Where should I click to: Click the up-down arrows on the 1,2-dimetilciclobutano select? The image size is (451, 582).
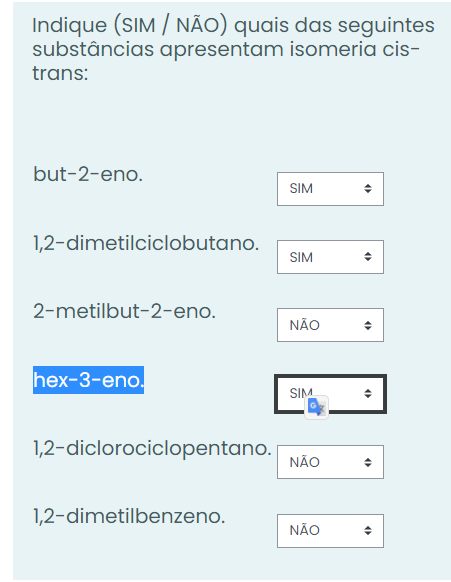pos(368,257)
